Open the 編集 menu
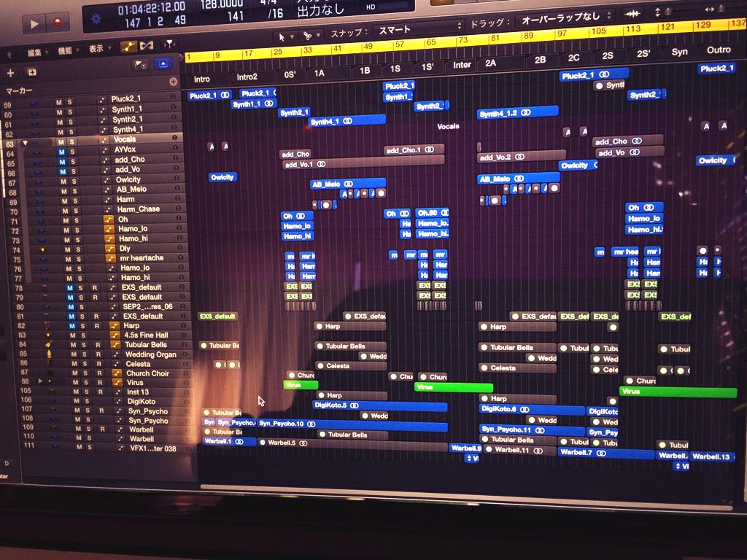The image size is (747, 560). [36, 52]
